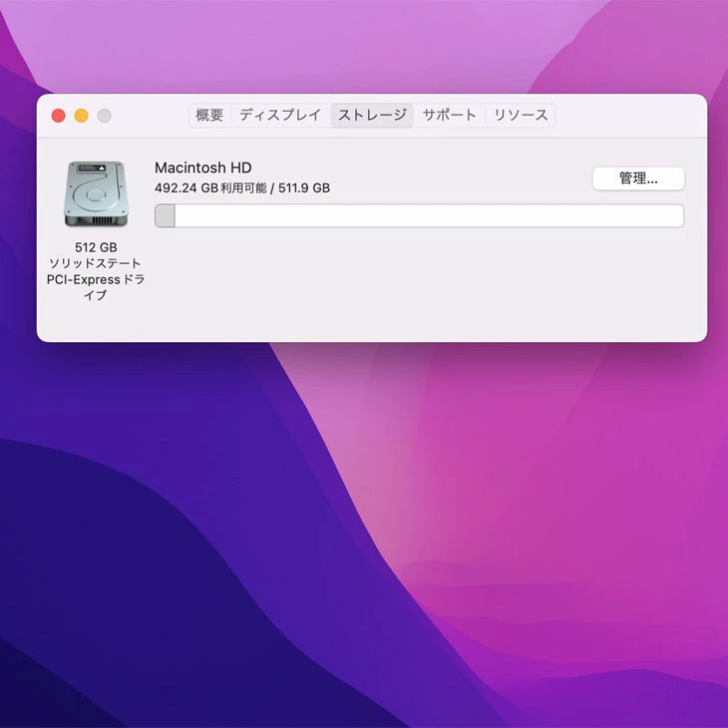Minimize the window with the yellow button
Image resolution: width=728 pixels, height=728 pixels.
pyautogui.click(x=81, y=115)
